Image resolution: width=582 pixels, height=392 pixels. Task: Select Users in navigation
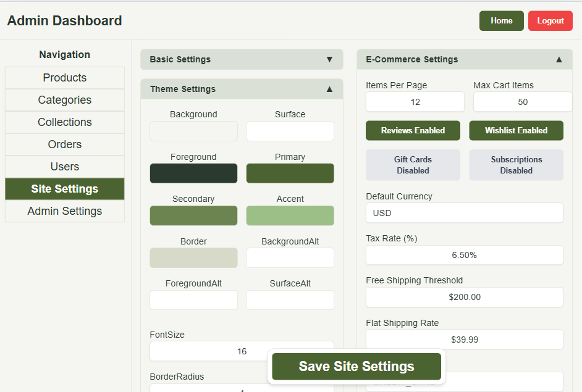coord(65,167)
